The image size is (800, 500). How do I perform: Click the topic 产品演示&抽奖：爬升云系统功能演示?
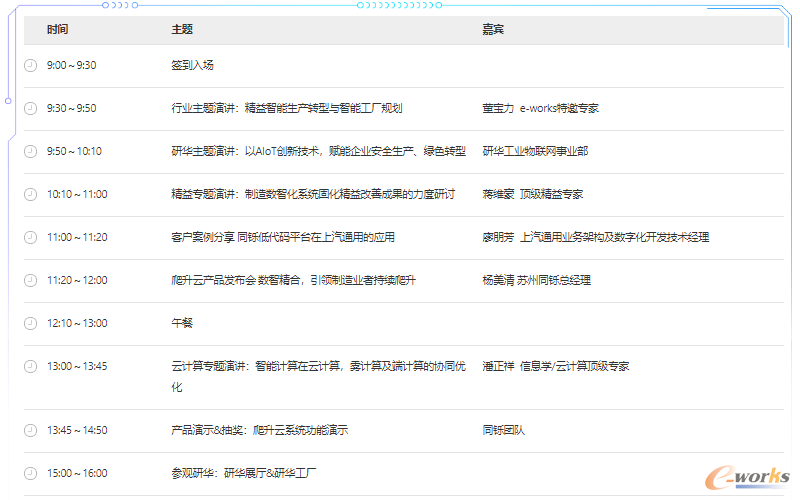pos(260,430)
